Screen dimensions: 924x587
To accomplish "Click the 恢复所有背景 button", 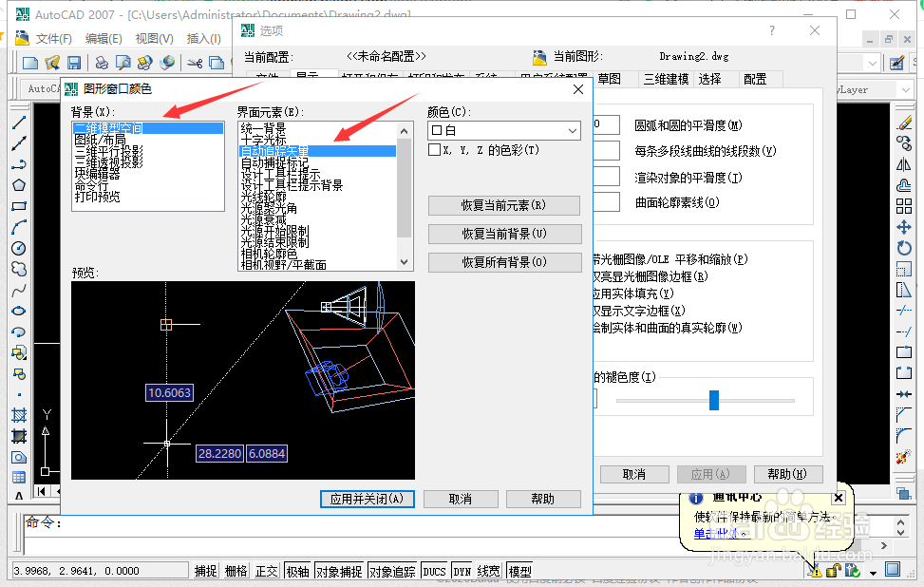I will pos(504,262).
